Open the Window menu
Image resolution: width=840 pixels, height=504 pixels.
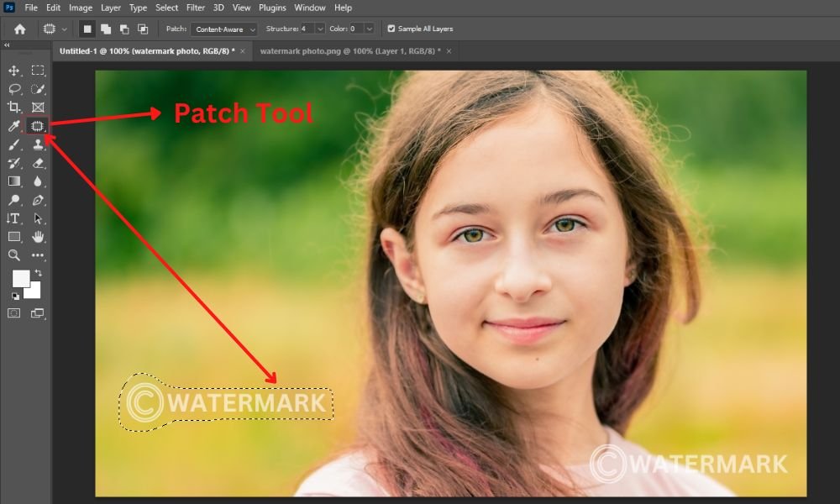(x=310, y=8)
